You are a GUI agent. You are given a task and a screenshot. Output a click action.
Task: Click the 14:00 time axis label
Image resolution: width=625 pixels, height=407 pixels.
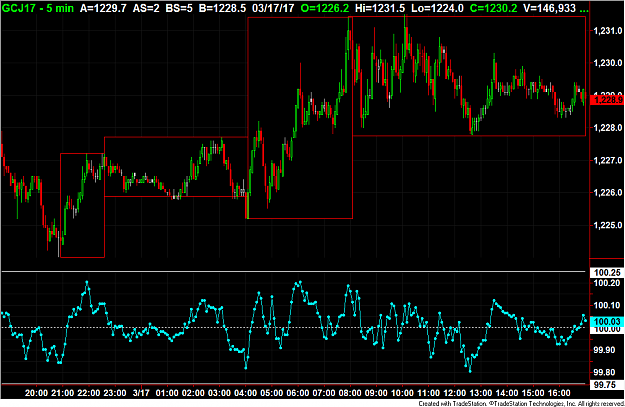click(507, 393)
